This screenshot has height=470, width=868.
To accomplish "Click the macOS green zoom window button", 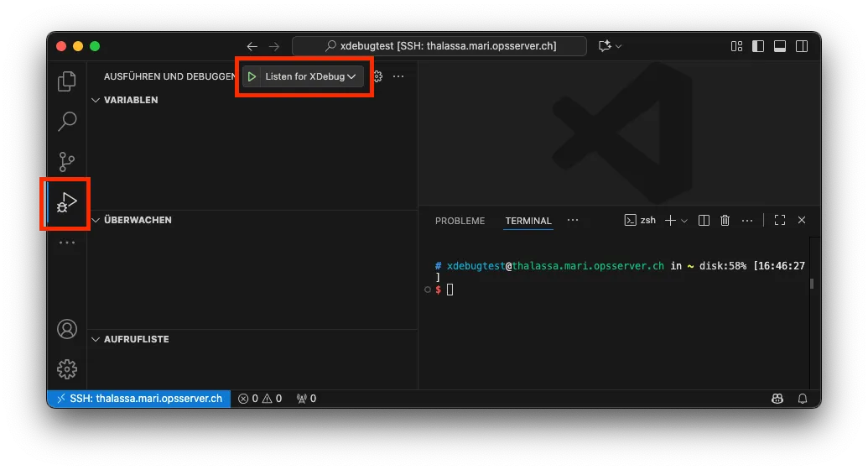I will (95, 46).
